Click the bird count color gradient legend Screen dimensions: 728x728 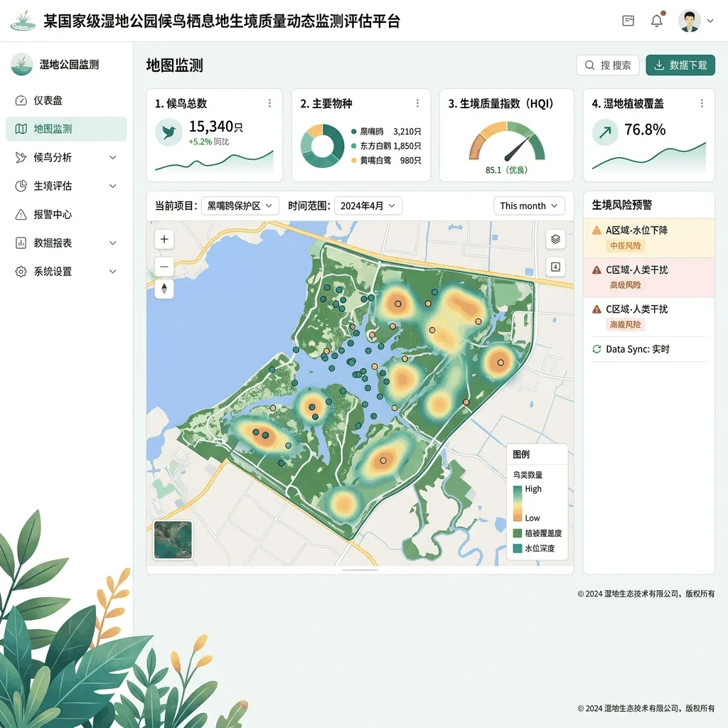[518, 503]
